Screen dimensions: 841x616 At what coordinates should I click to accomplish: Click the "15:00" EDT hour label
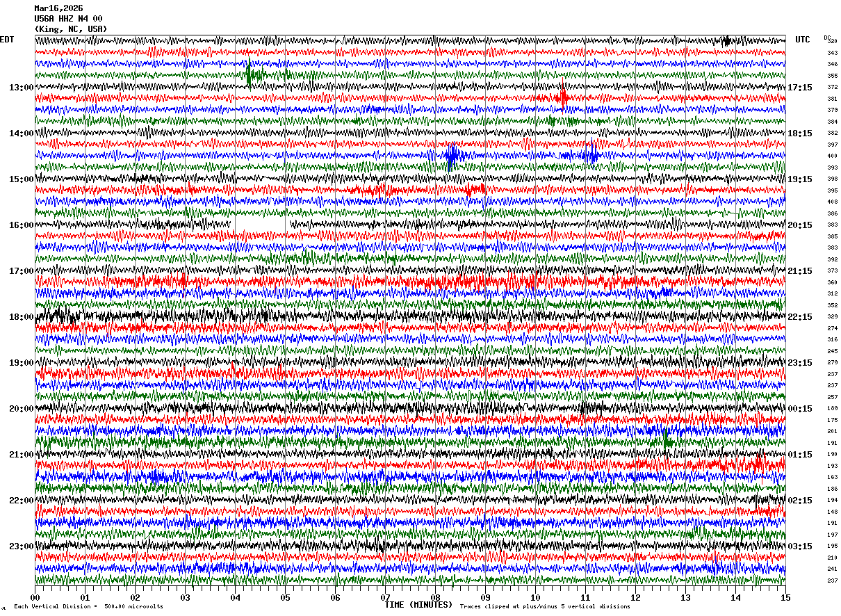tap(21, 179)
